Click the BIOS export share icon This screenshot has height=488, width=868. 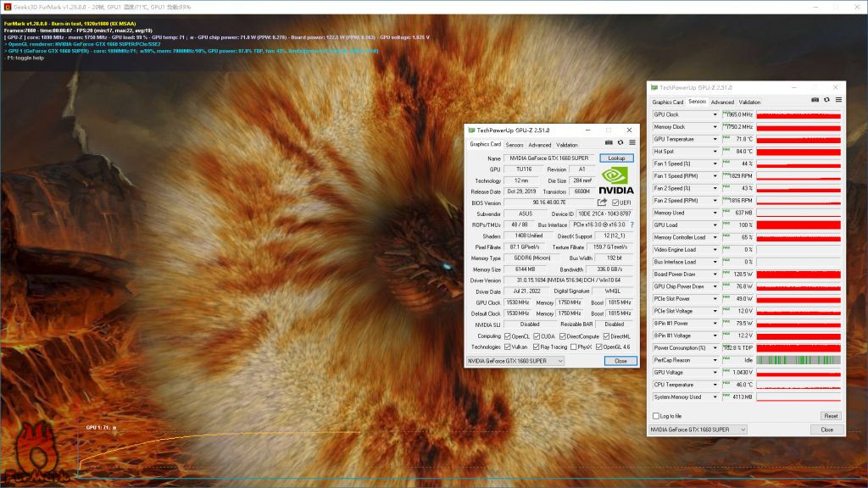tap(602, 202)
